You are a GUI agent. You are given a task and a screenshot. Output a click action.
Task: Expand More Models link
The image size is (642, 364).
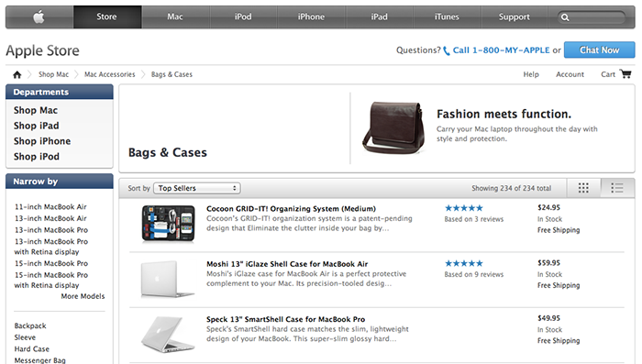[83, 296]
